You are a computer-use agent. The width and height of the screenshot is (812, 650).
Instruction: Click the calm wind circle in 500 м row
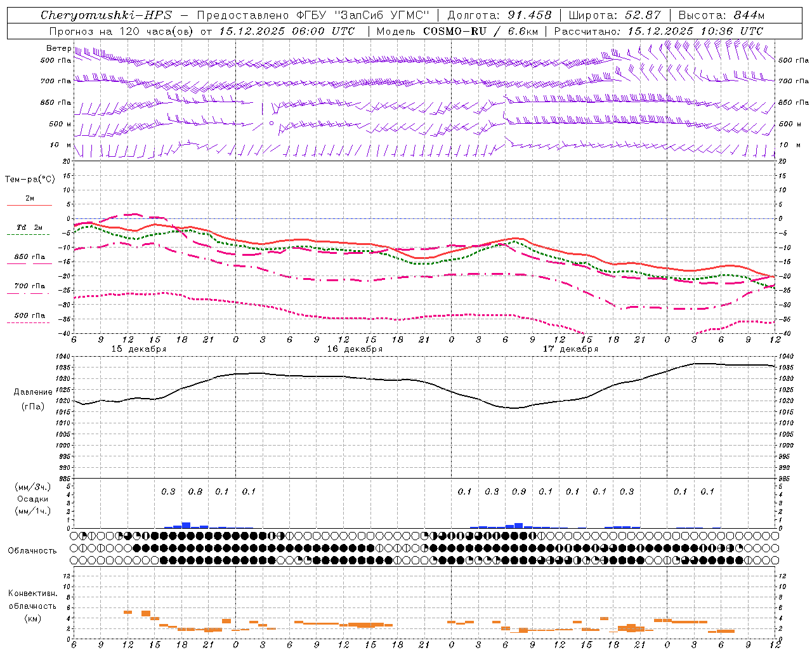tap(272, 123)
